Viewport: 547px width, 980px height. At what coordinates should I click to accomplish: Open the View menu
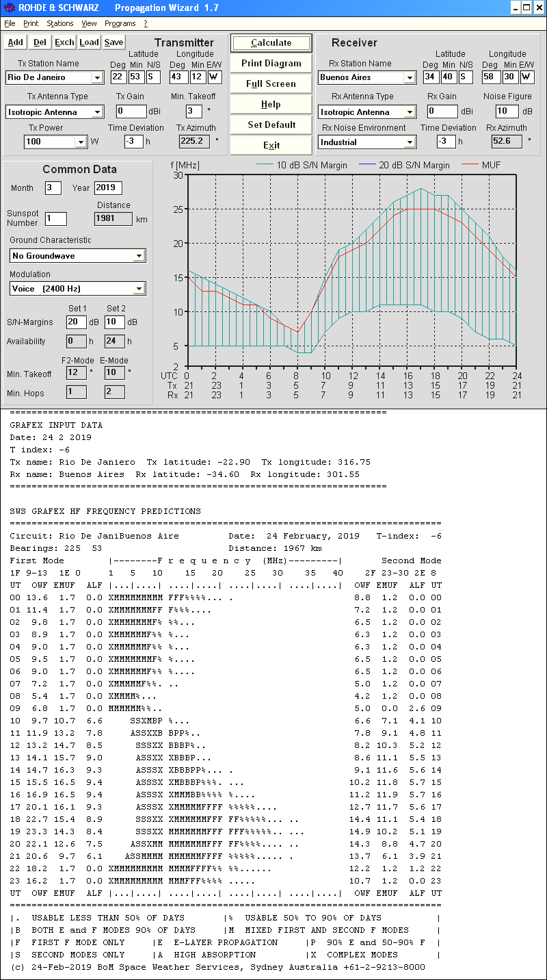pyautogui.click(x=89, y=23)
